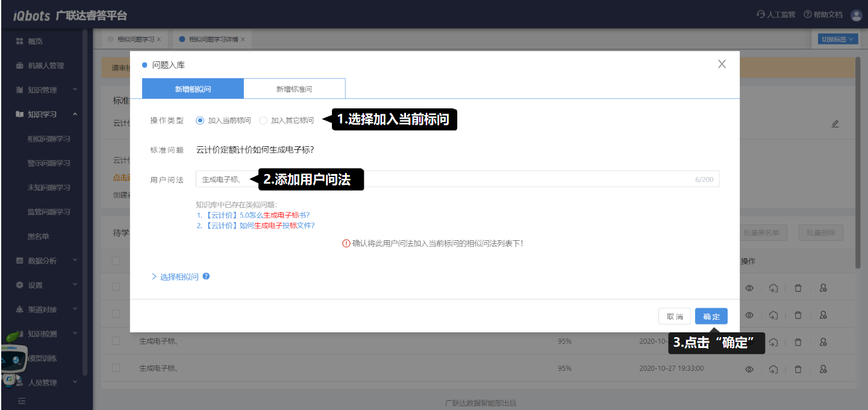Click the 取消 cancel button
Viewport: 868px width, 410px height.
[675, 317]
